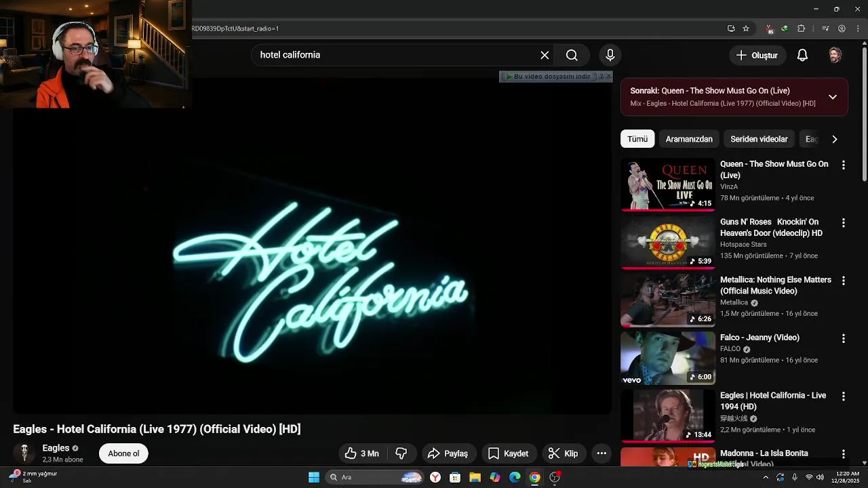
Task: Open the Metallica video thumbnail
Action: 668,300
